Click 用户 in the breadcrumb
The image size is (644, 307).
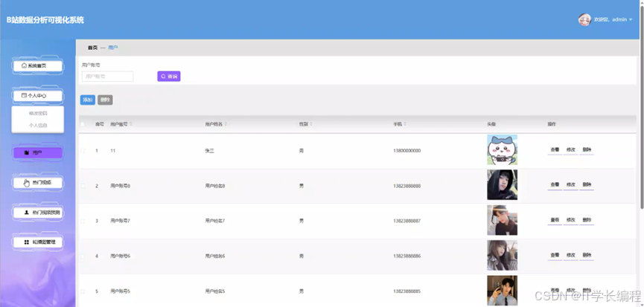[113, 48]
